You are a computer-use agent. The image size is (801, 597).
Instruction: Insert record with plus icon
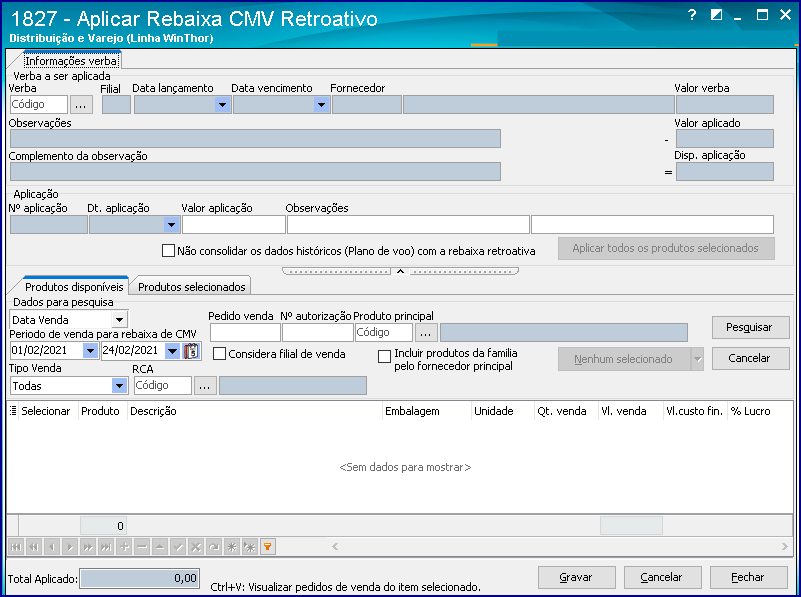124,547
